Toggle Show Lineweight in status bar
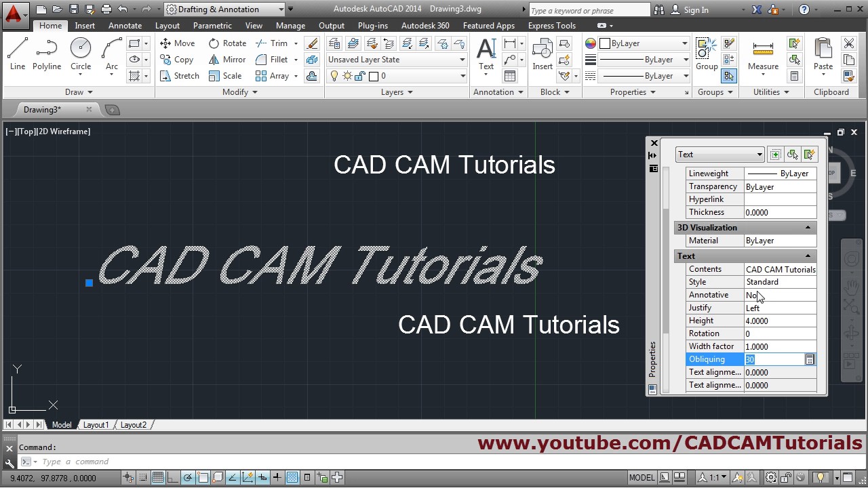The image size is (868, 488). (x=277, y=478)
